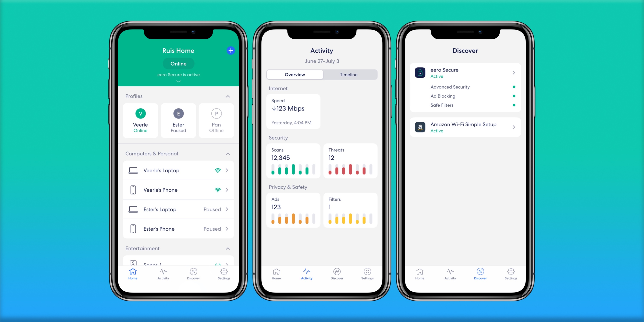
Task: Select the Timeline tab in Activity
Action: (x=348, y=74)
